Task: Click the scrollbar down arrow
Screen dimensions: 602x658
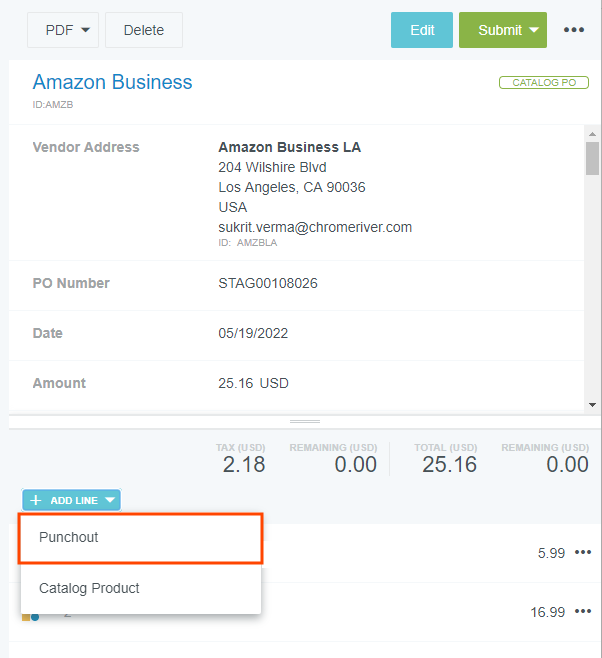Action: pyautogui.click(x=592, y=404)
